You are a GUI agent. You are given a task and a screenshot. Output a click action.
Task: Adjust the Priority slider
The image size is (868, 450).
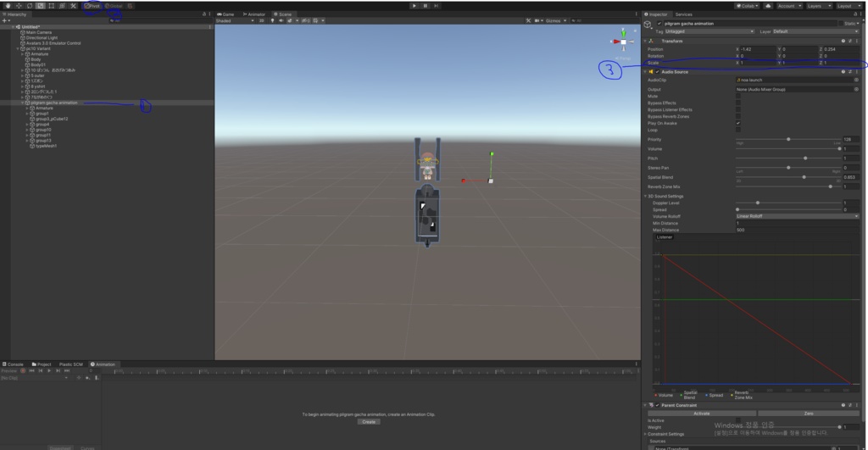pyautogui.click(x=788, y=140)
